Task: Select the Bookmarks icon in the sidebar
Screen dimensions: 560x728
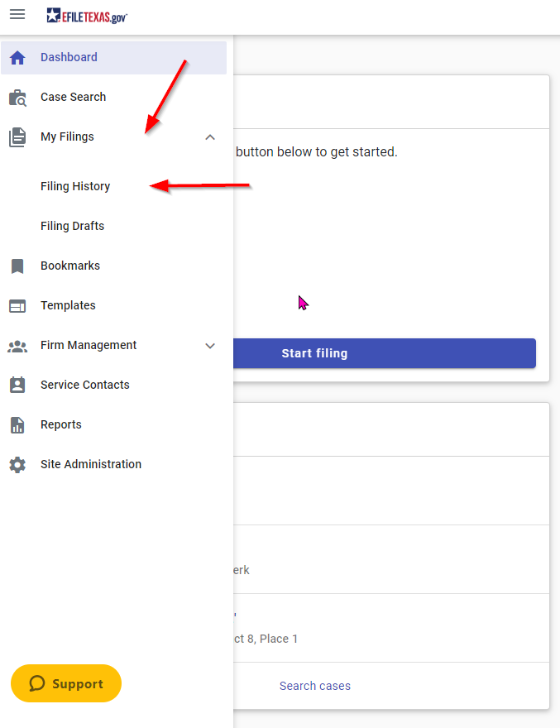Action: click(17, 266)
